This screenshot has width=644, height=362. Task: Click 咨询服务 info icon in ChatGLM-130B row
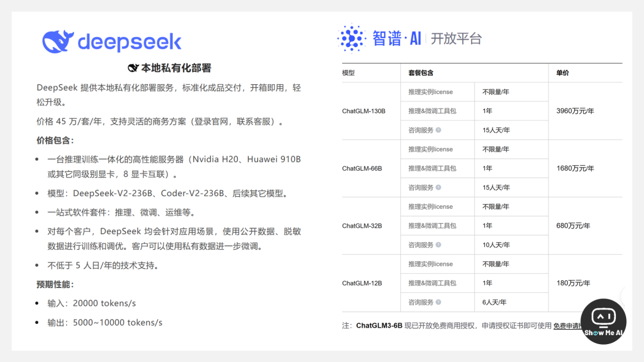tap(438, 130)
